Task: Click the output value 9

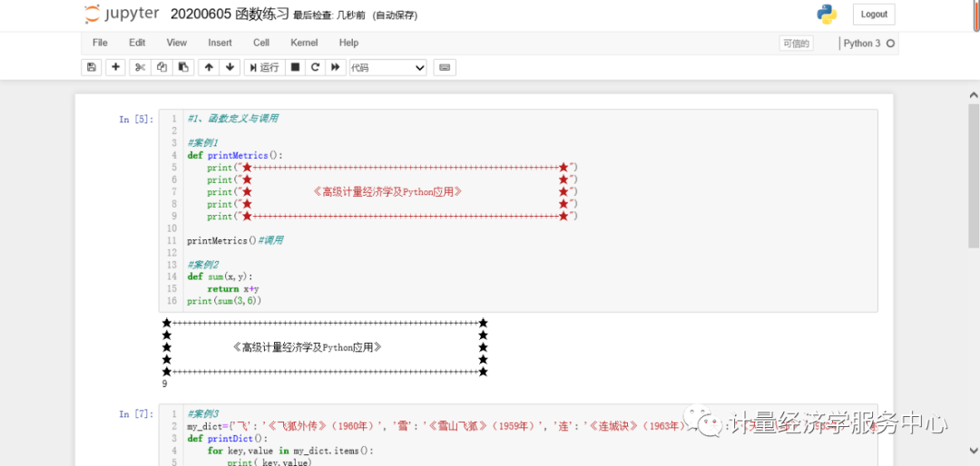Action: pos(164,384)
